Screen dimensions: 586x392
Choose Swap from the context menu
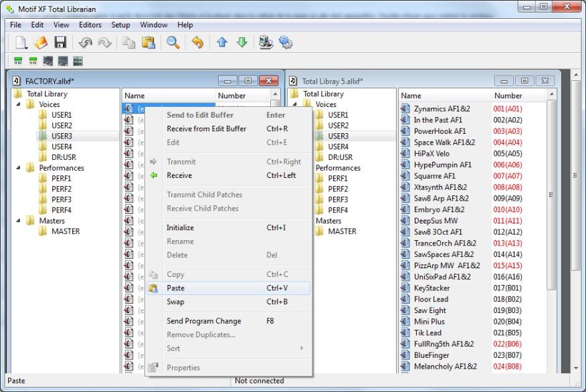228,302
